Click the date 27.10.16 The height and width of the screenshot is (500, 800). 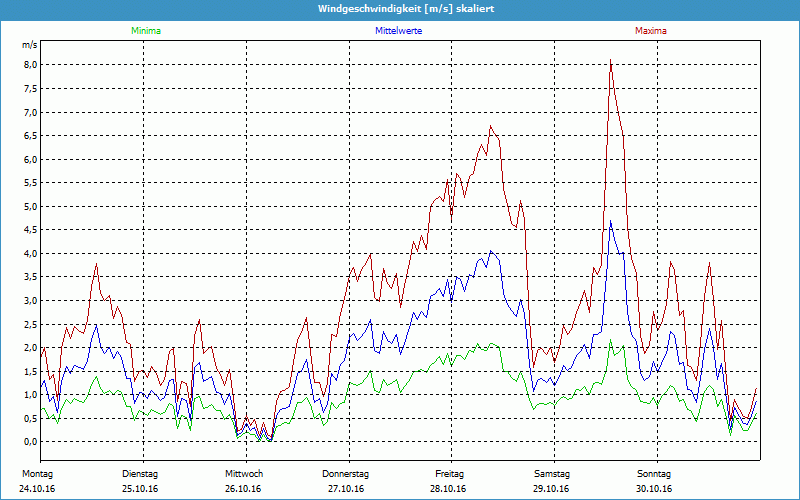tap(346, 489)
